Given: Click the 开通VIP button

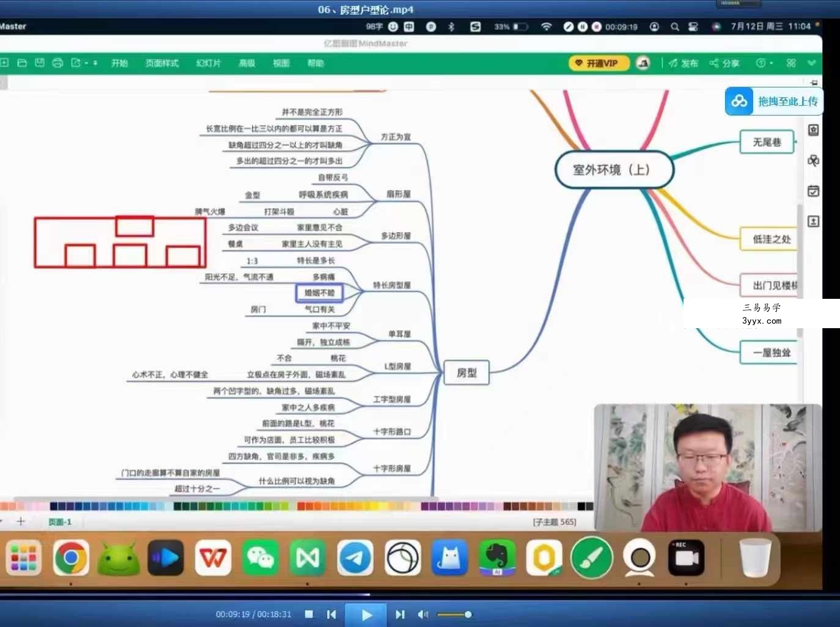Looking at the screenshot, I should click(x=599, y=63).
